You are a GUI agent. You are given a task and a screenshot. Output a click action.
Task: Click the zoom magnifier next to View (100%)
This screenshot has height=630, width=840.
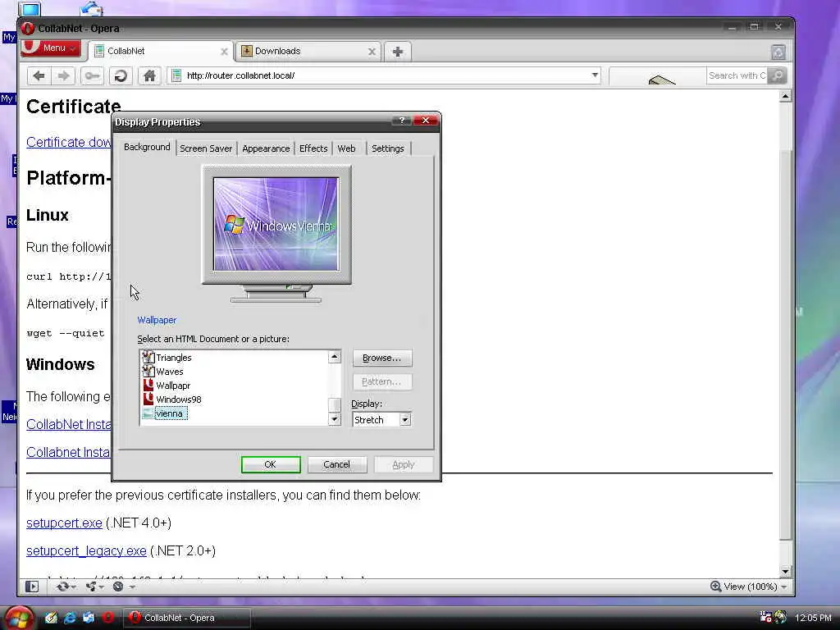(x=715, y=587)
